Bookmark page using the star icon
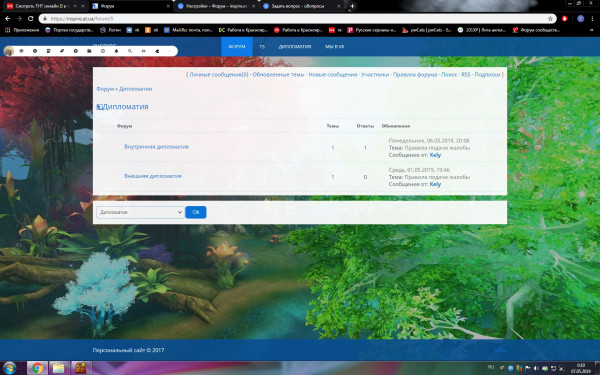 pos(550,18)
